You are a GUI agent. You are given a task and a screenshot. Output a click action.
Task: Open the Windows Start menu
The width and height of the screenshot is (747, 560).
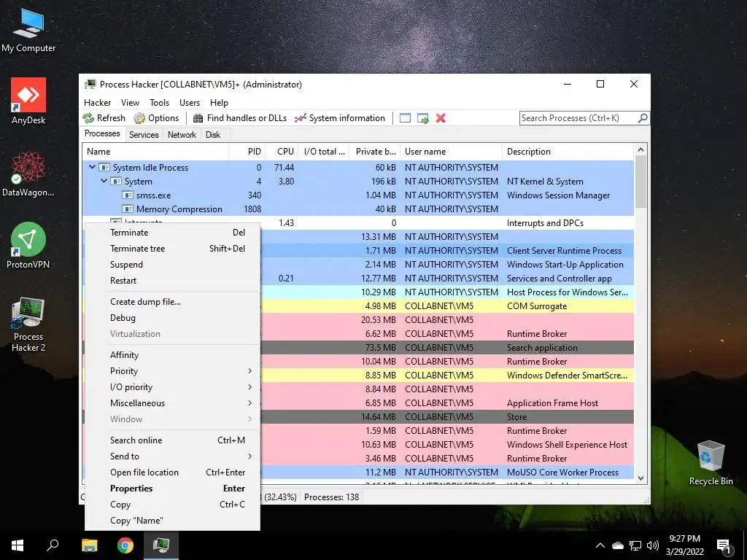pyautogui.click(x=18, y=545)
